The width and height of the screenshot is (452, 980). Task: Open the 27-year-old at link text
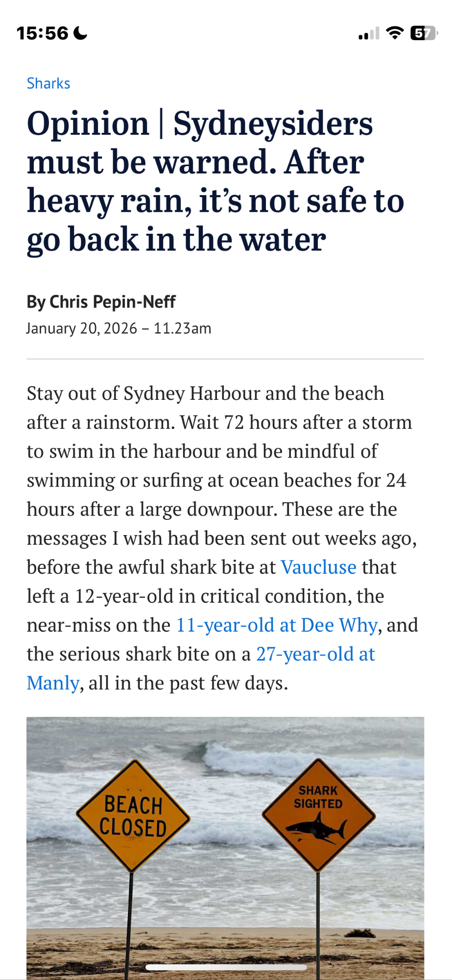316,654
